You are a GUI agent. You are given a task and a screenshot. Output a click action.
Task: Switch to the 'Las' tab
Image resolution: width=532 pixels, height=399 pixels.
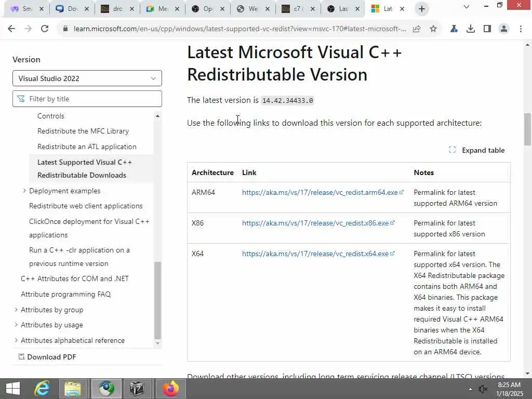(x=343, y=9)
